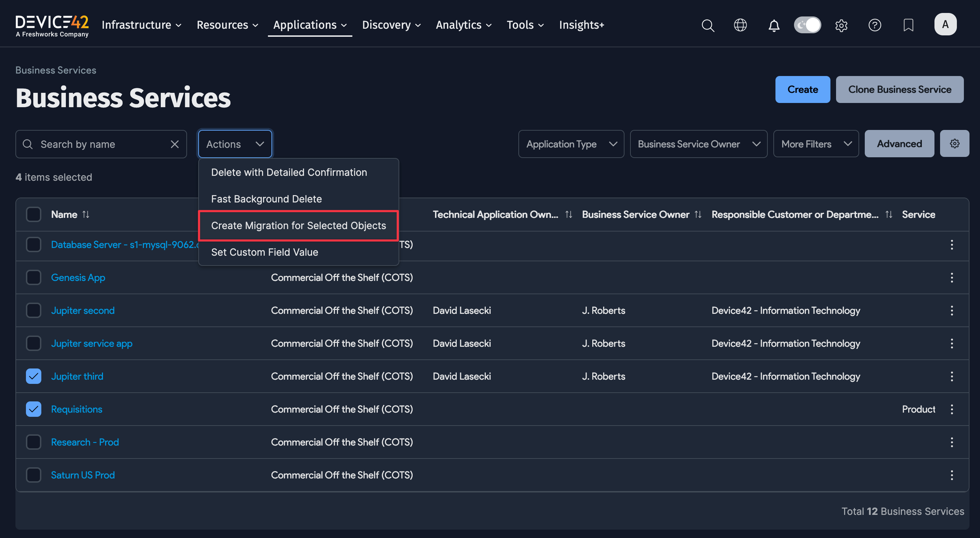Open the kebab menu on Genesis App row
The image size is (980, 538).
click(952, 277)
